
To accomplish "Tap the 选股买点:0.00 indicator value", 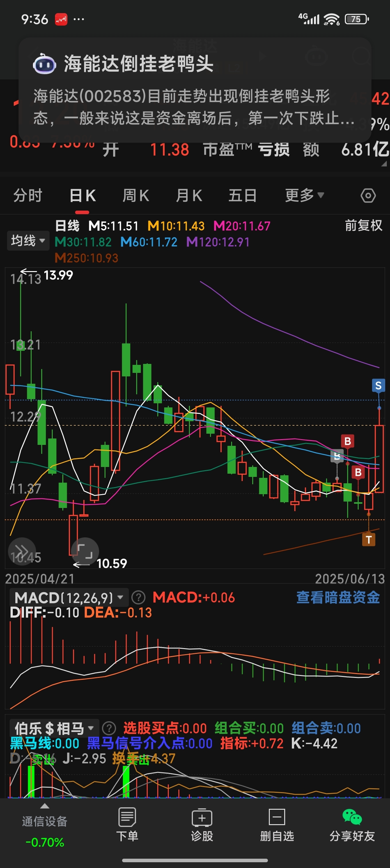I will click(165, 728).
